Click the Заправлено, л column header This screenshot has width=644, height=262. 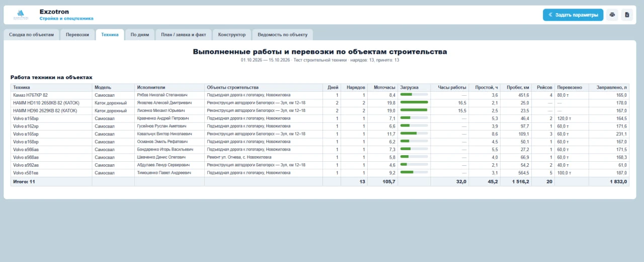click(x=609, y=87)
